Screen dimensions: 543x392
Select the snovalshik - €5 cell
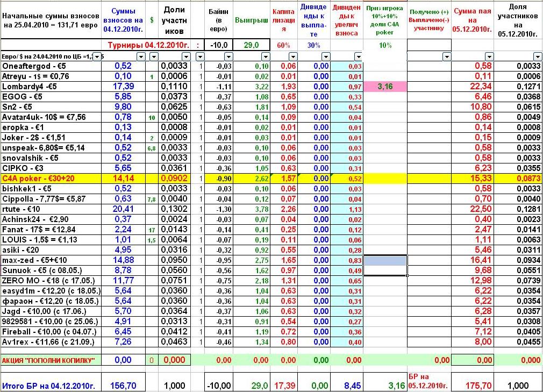pyautogui.click(x=51, y=158)
